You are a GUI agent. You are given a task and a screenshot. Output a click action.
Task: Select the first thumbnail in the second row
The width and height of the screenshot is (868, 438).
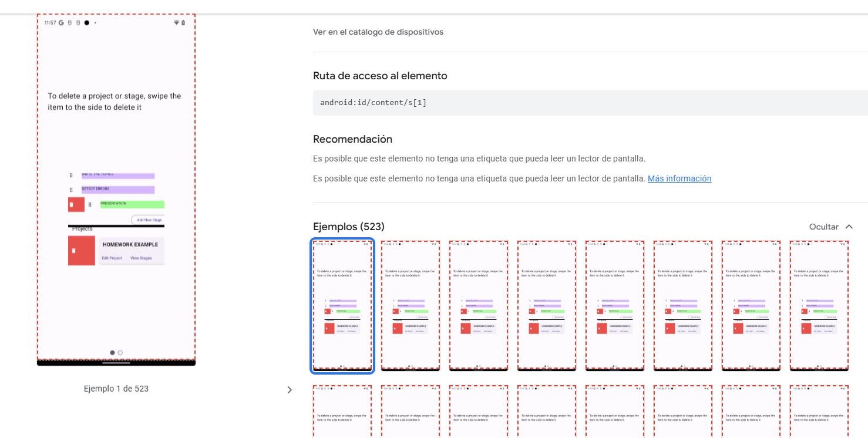tap(342, 412)
